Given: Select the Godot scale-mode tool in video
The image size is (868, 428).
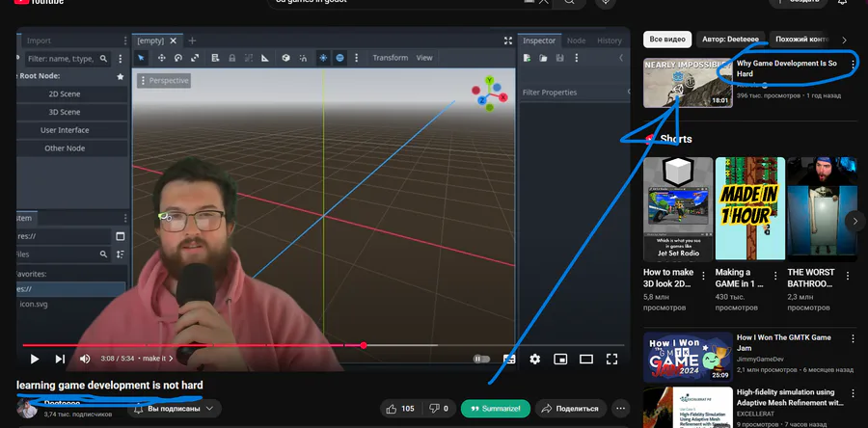Looking at the screenshot, I should point(195,58).
